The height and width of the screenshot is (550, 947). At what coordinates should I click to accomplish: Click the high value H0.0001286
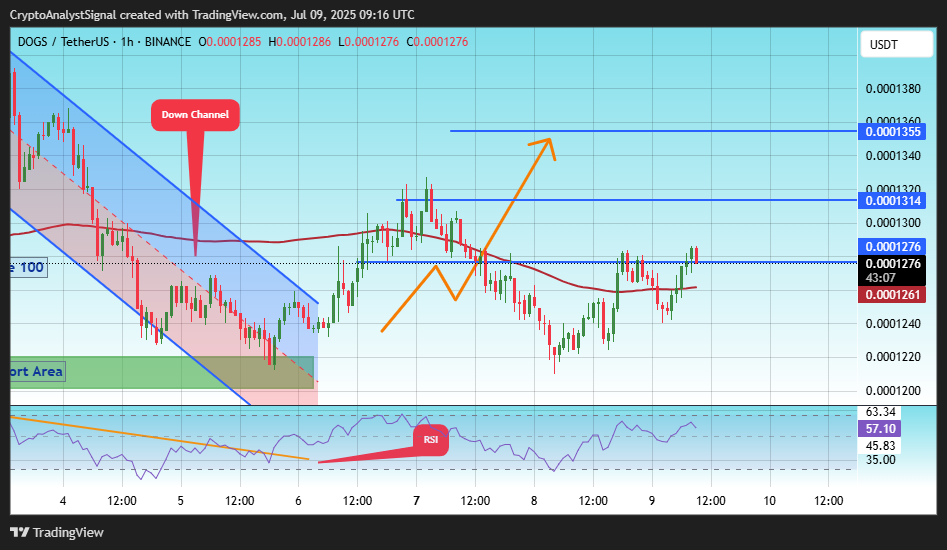[300, 42]
